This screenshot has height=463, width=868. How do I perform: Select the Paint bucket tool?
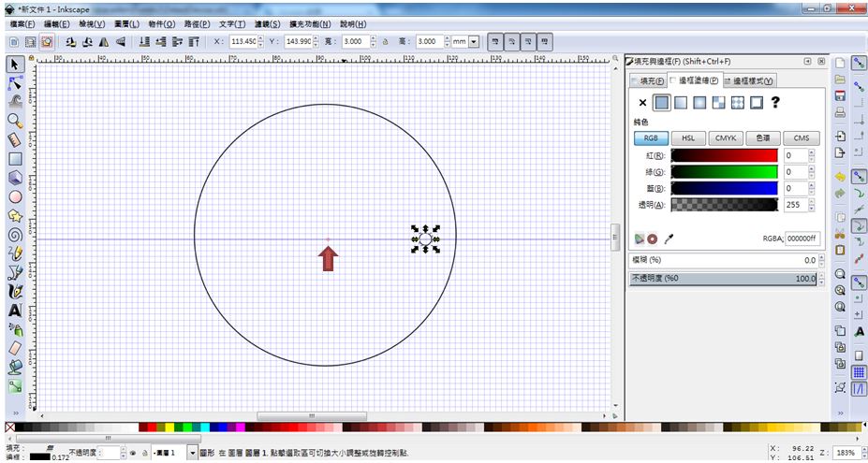coord(14,367)
